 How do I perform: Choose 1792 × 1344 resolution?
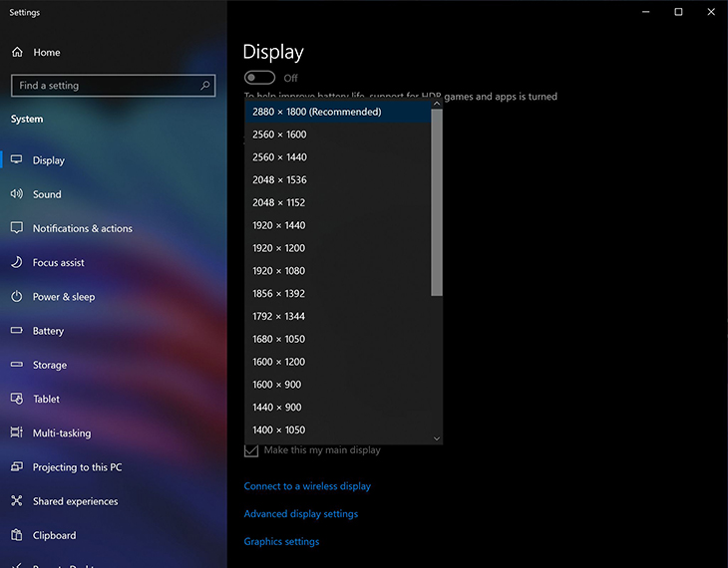point(338,317)
